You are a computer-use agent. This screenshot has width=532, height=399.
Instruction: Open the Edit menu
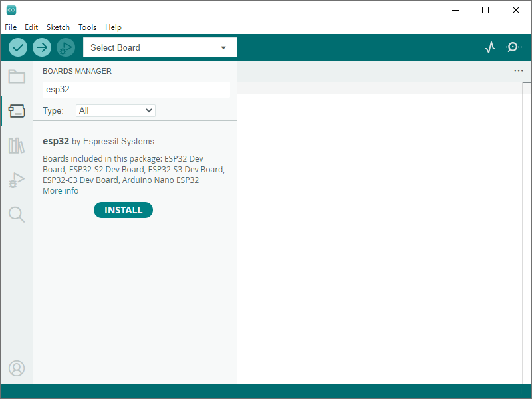31,27
